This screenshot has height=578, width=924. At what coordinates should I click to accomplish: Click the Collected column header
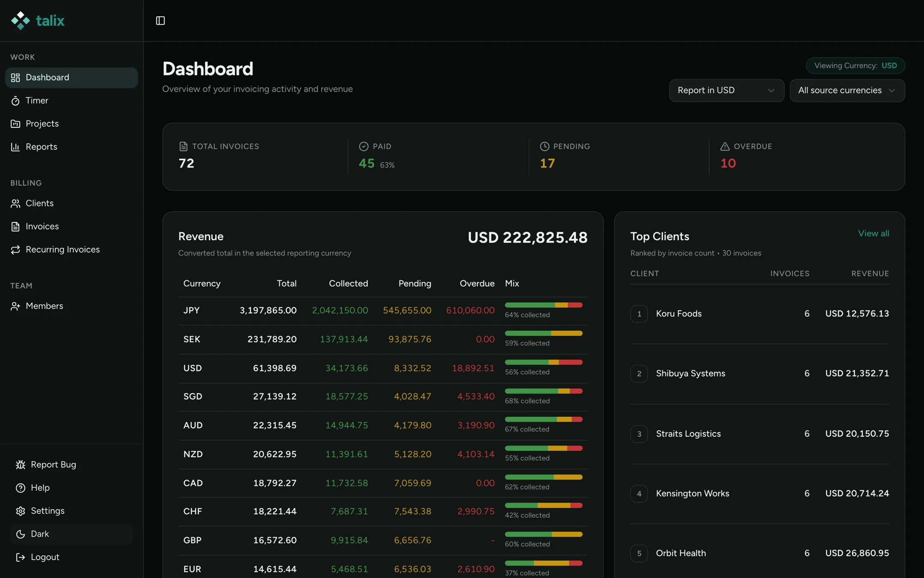(x=348, y=283)
